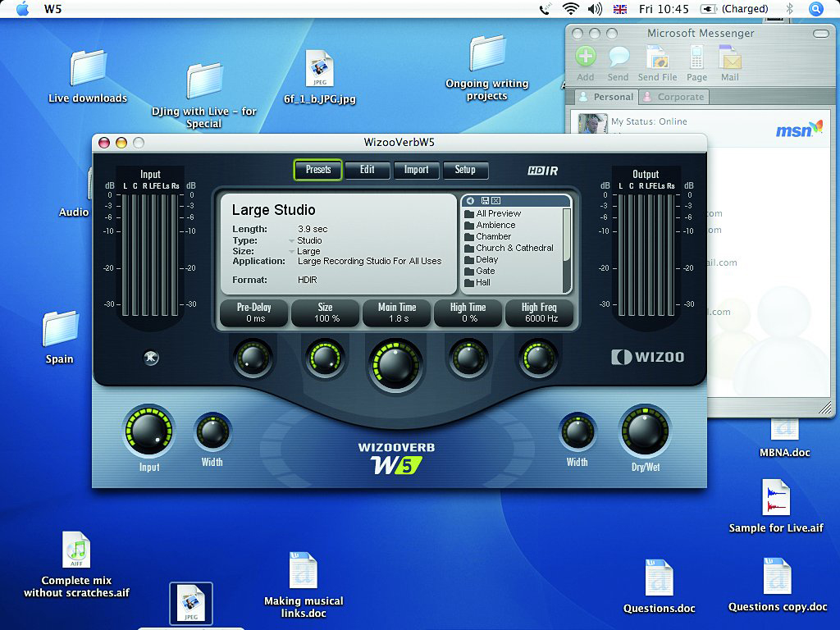
Task: Open the Size dropdown arrow next to Large
Action: point(292,251)
